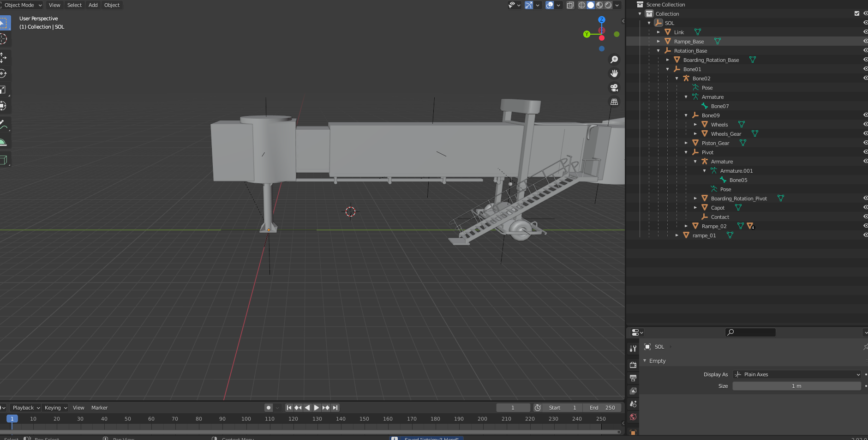Viewport: 868px width, 440px height.
Task: Click the pan view hand icon
Action: click(614, 73)
